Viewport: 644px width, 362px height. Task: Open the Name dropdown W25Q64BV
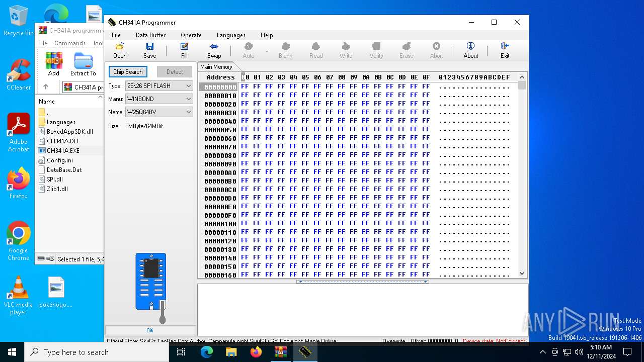(x=159, y=112)
